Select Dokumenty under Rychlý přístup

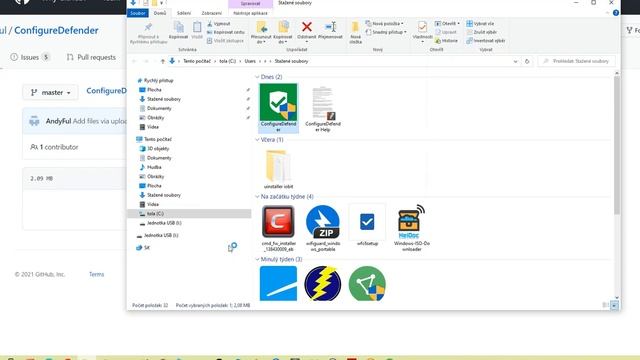(x=159, y=109)
